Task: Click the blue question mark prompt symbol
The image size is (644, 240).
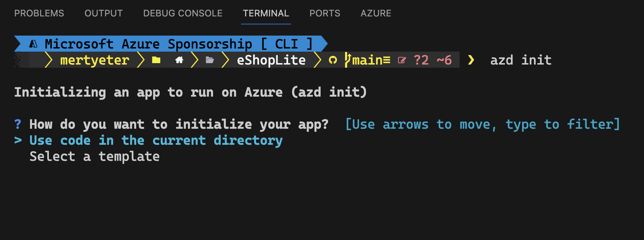Action: (x=18, y=125)
